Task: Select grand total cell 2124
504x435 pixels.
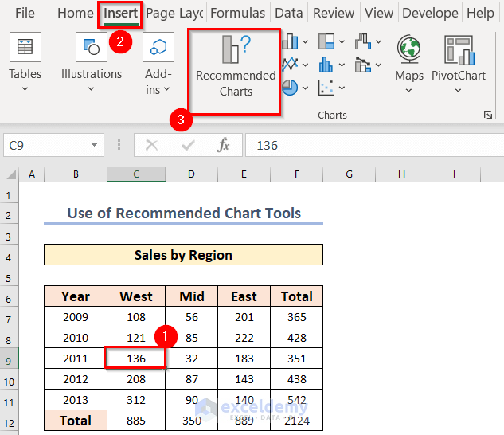Action: tap(297, 421)
